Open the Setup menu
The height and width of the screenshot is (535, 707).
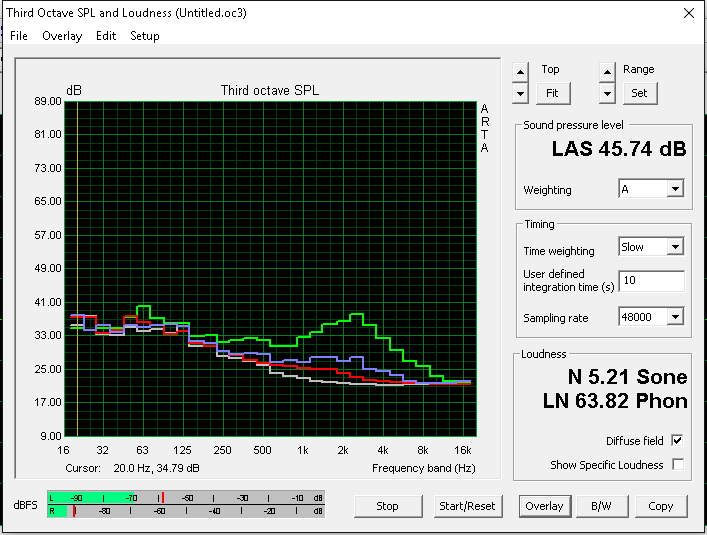[145, 36]
